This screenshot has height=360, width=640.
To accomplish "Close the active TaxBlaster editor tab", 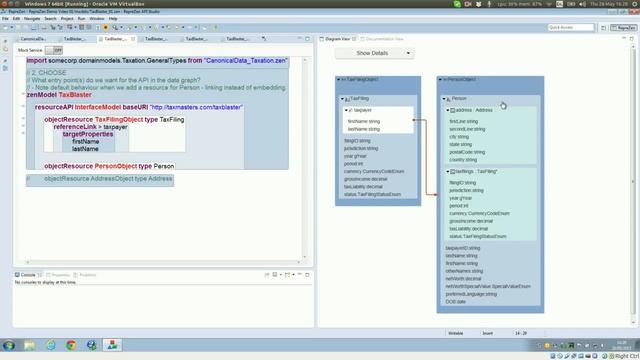I will point(133,39).
